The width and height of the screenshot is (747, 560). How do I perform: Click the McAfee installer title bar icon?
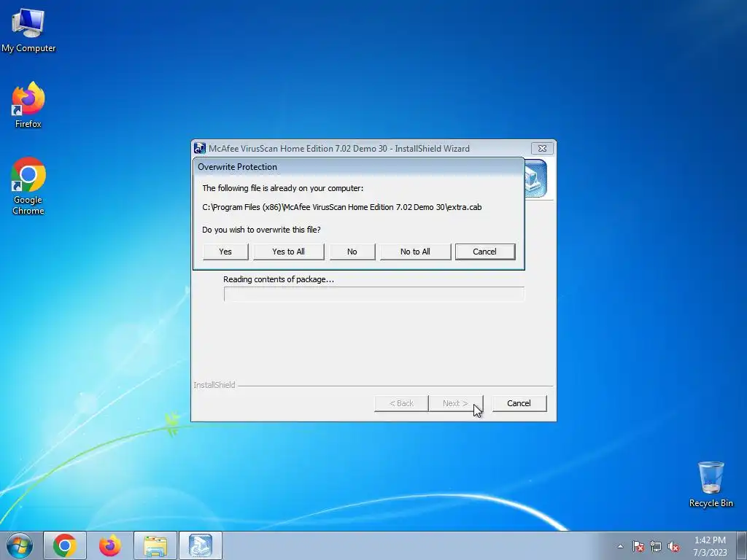pyautogui.click(x=200, y=149)
